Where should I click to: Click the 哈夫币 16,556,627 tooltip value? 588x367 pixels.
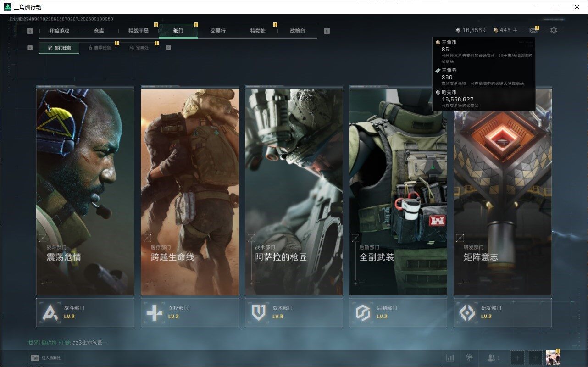click(x=457, y=99)
